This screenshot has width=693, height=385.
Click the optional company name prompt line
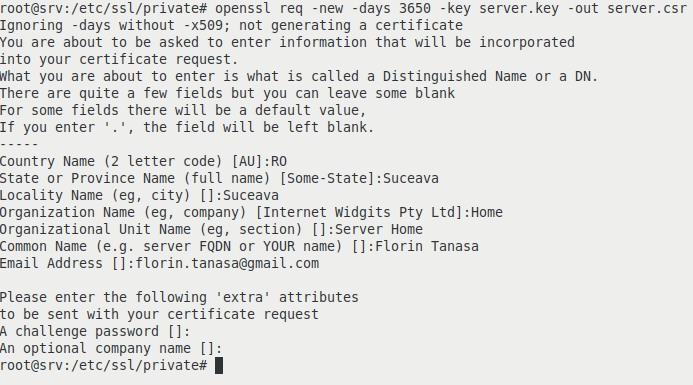click(111, 349)
